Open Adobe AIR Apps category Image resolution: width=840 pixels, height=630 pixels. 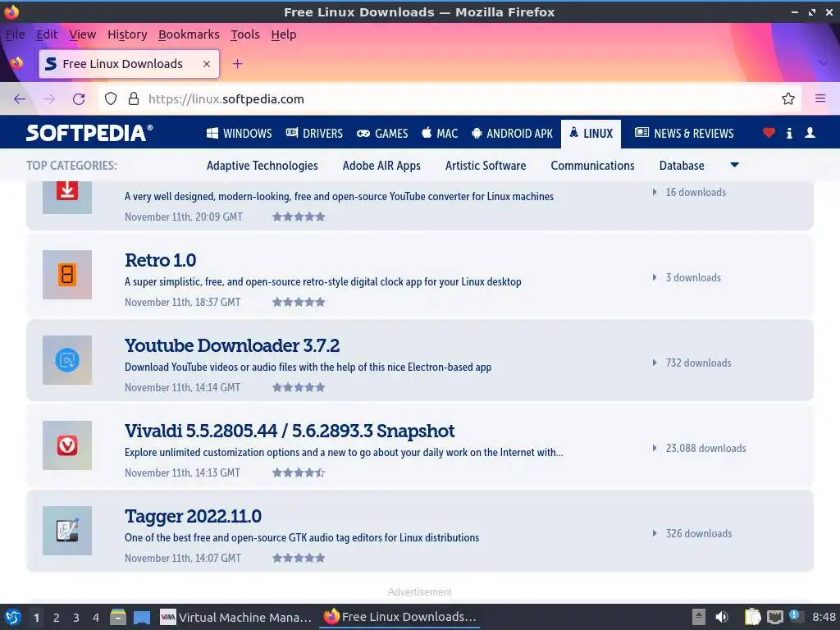381,166
